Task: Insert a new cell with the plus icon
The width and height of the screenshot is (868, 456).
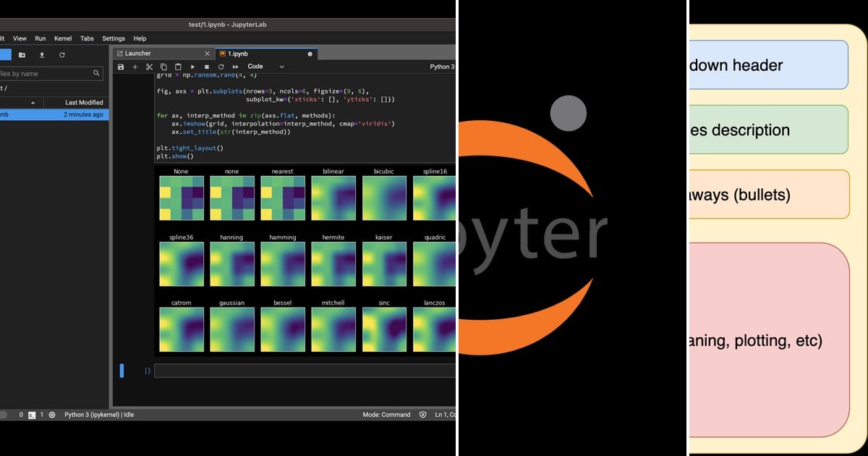Action: 135,67
